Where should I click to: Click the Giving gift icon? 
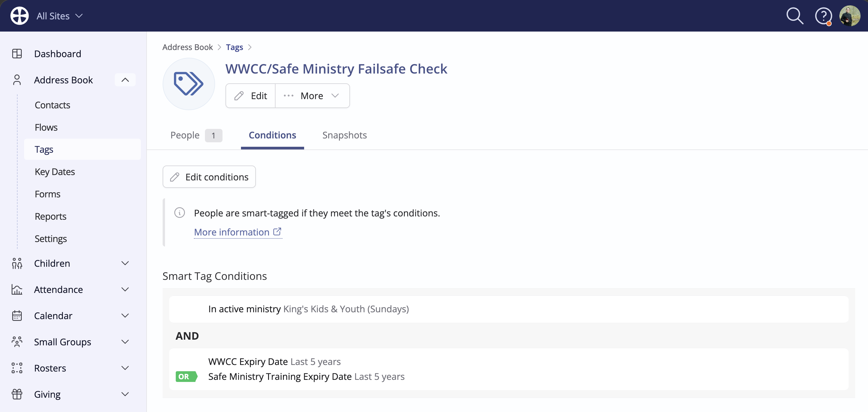tap(17, 394)
